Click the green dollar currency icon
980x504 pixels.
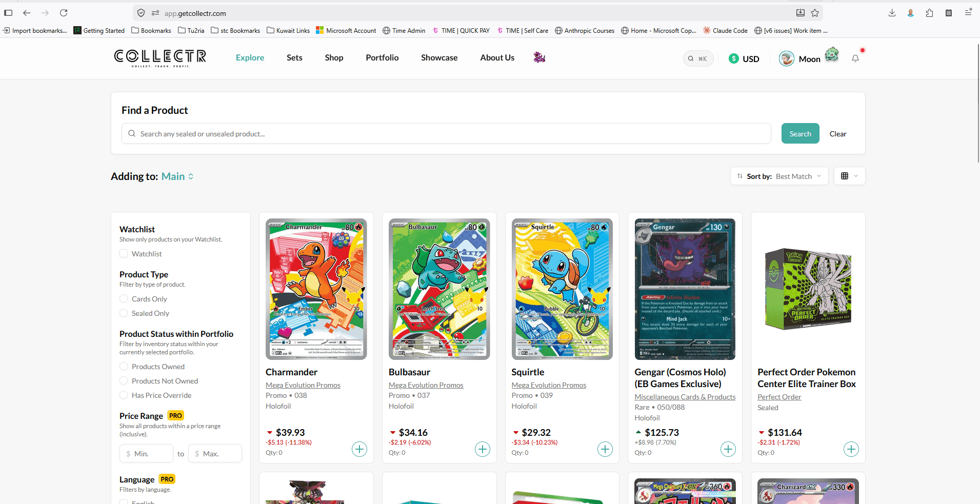[734, 59]
